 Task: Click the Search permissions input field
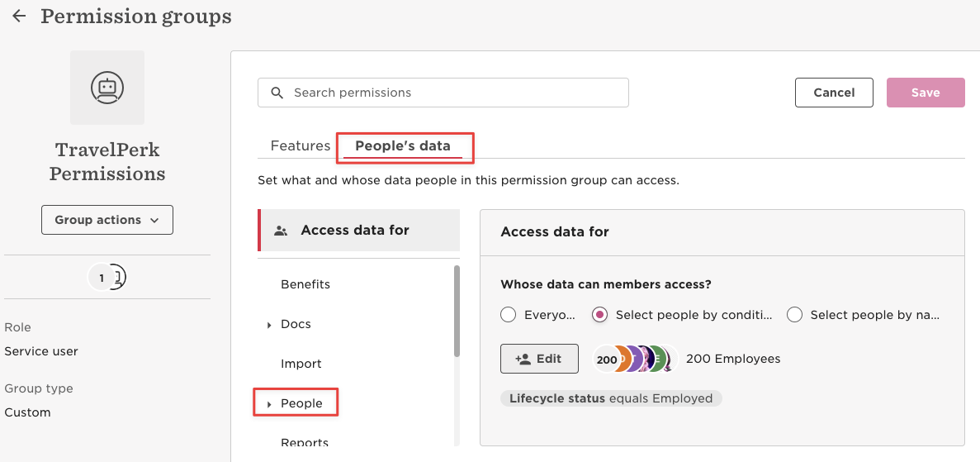443,93
